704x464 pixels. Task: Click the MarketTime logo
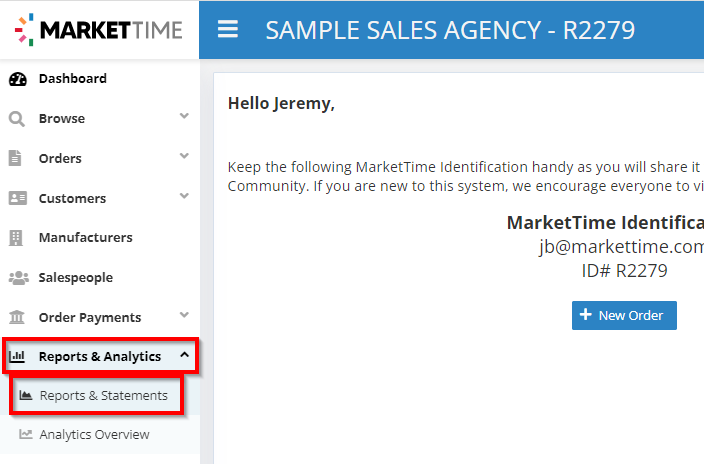click(98, 30)
